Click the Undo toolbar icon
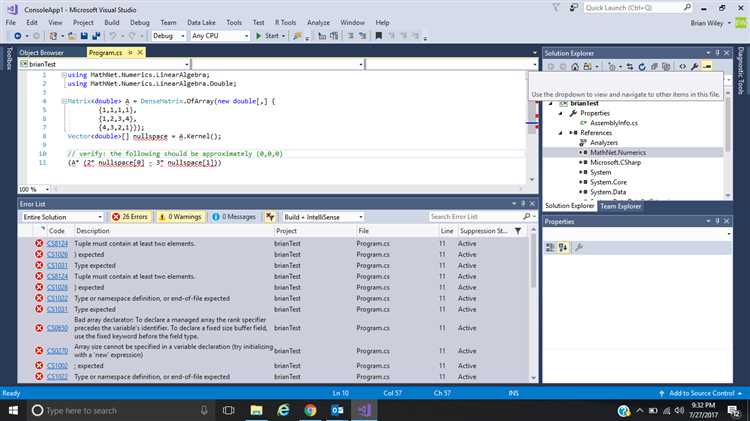The height and width of the screenshot is (421, 750). click(x=112, y=36)
